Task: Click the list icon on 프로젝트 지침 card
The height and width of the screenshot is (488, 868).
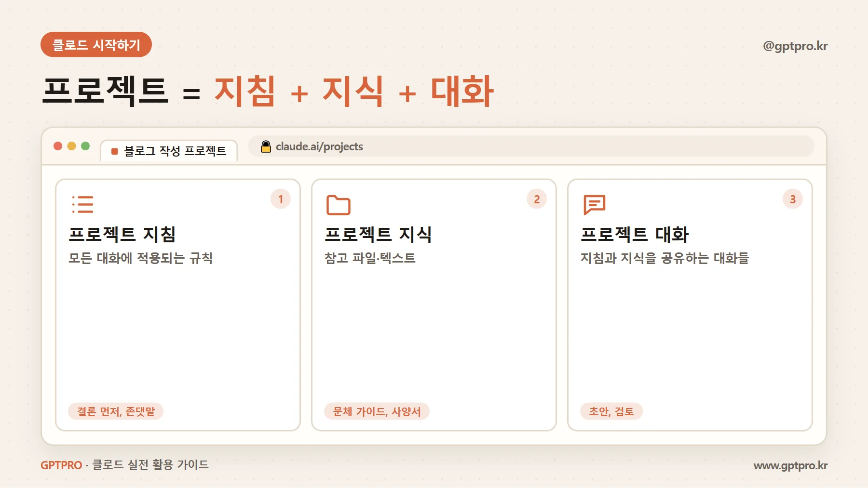Action: (x=82, y=204)
